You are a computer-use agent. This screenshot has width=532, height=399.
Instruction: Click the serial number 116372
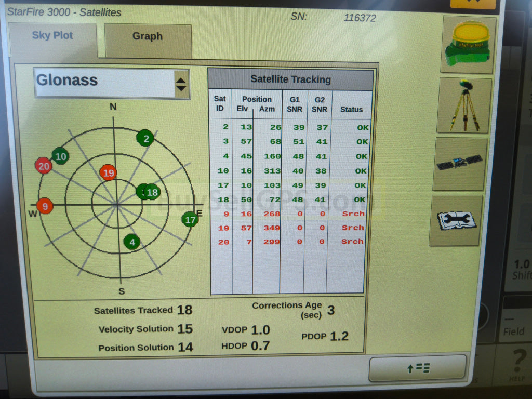(x=360, y=18)
